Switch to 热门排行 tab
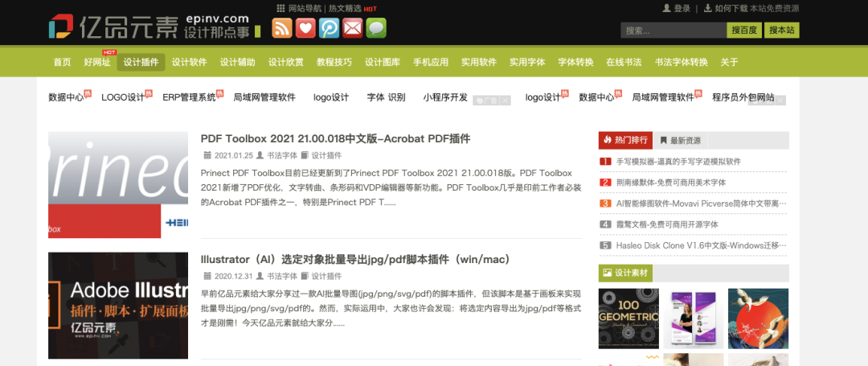The width and height of the screenshot is (868, 366). [x=625, y=140]
